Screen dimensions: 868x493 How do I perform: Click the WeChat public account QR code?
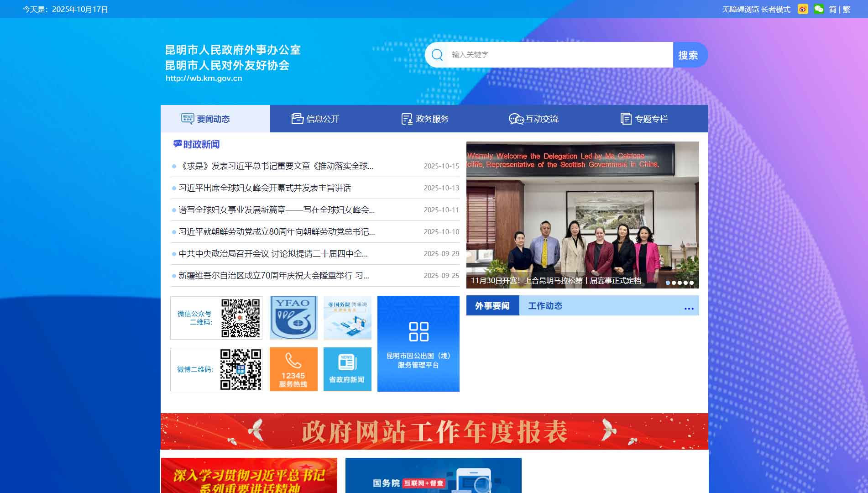click(241, 318)
